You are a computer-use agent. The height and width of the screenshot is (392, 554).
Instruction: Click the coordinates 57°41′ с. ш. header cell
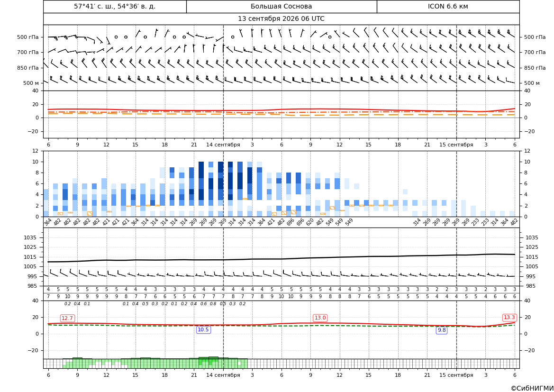click(115, 6)
